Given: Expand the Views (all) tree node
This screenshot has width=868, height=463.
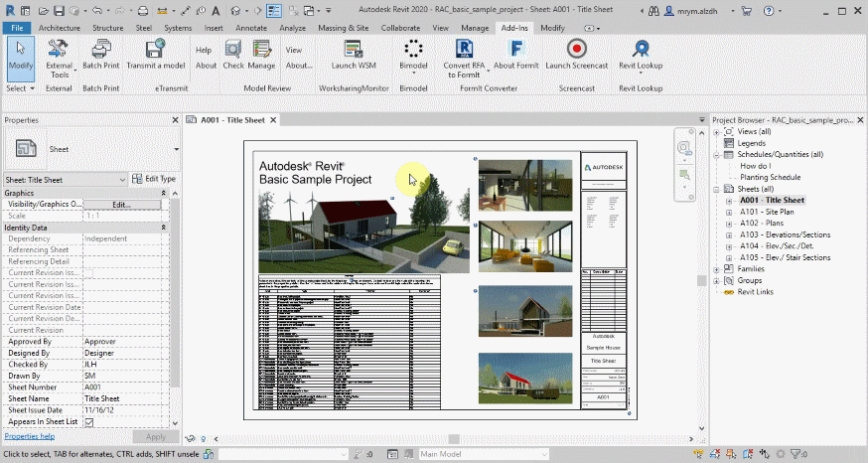Looking at the screenshot, I should (718, 131).
